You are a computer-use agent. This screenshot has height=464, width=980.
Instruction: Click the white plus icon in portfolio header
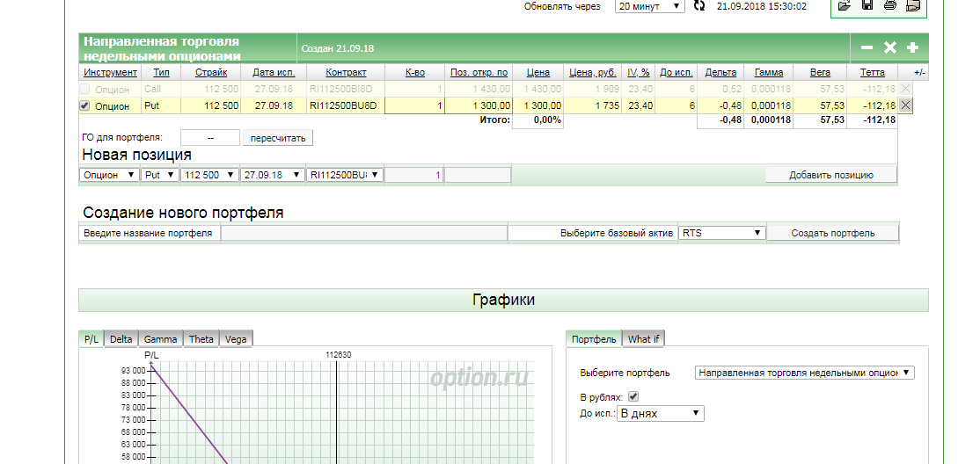(x=912, y=47)
